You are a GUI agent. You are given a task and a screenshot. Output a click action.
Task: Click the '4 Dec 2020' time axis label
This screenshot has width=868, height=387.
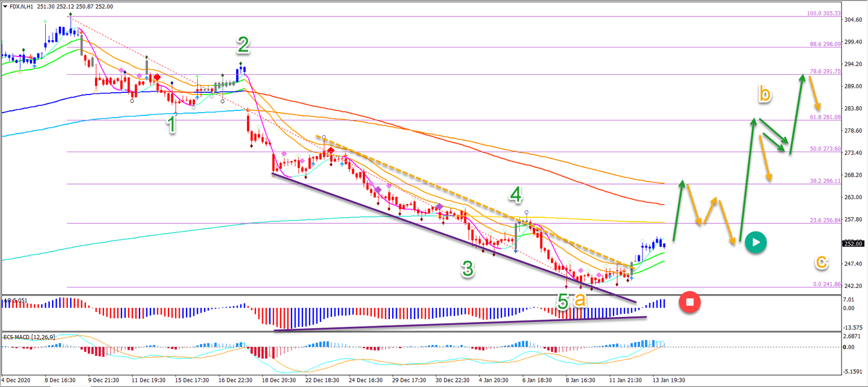point(17,381)
